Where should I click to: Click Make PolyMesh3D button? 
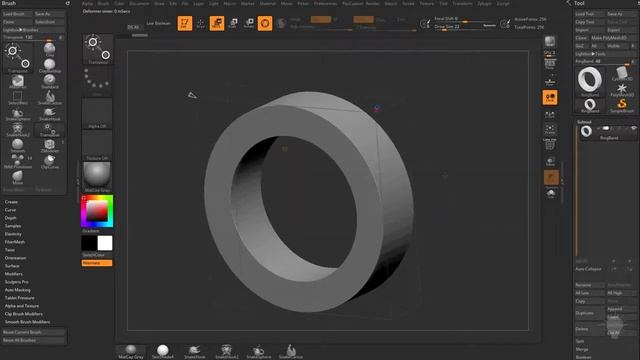612,38
